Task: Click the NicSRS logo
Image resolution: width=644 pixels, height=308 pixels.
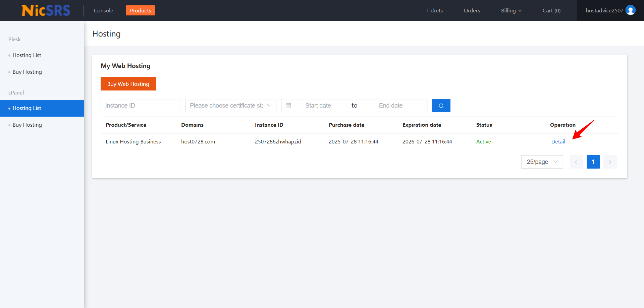Action: point(46,10)
